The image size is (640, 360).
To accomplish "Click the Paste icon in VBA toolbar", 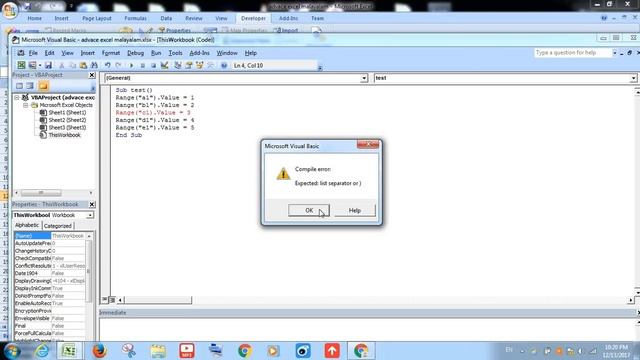I will [x=83, y=65].
